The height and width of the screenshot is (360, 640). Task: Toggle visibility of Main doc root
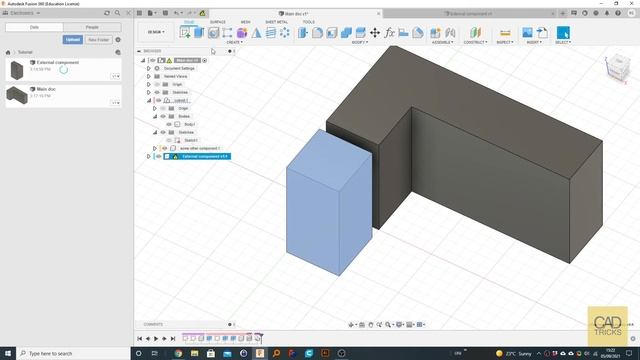(152, 60)
